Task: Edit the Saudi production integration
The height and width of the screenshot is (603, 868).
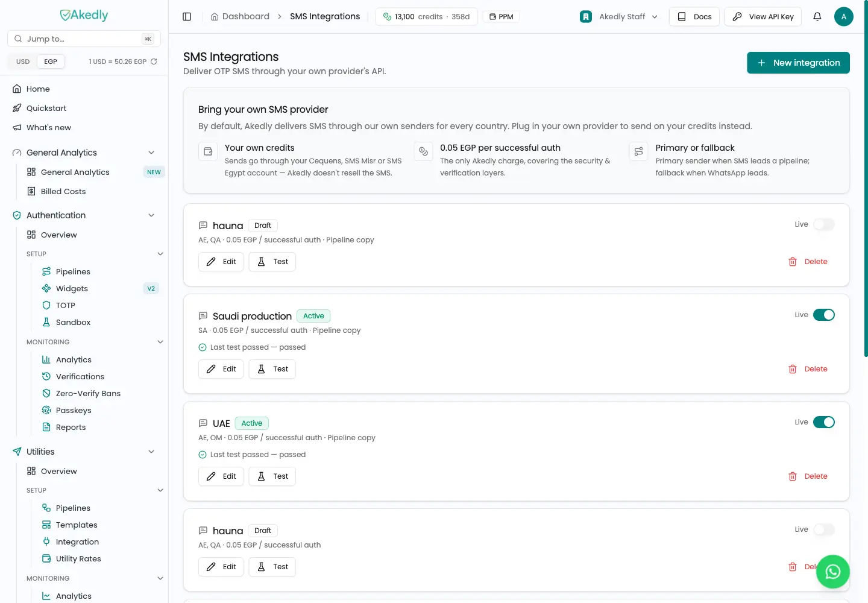Action: tap(221, 369)
